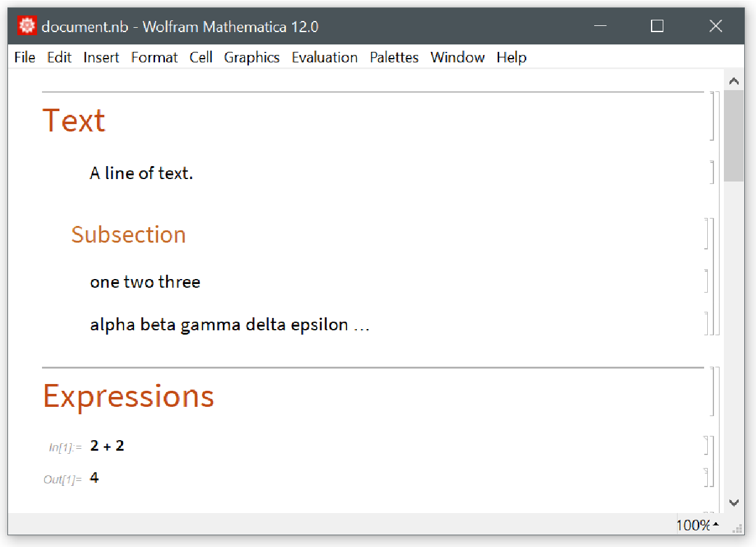Viewport: 756px width, 547px height.
Task: Click the window resize grip in the corner
Action: tap(737, 528)
